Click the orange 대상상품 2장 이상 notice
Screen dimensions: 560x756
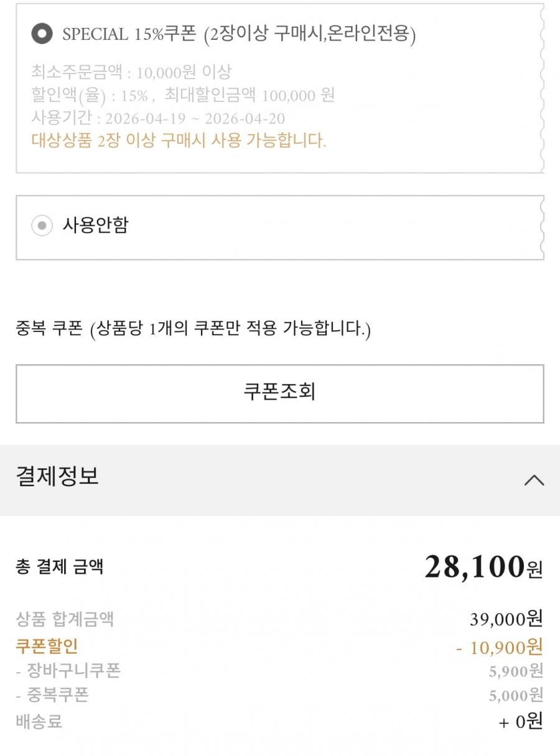click(x=179, y=140)
